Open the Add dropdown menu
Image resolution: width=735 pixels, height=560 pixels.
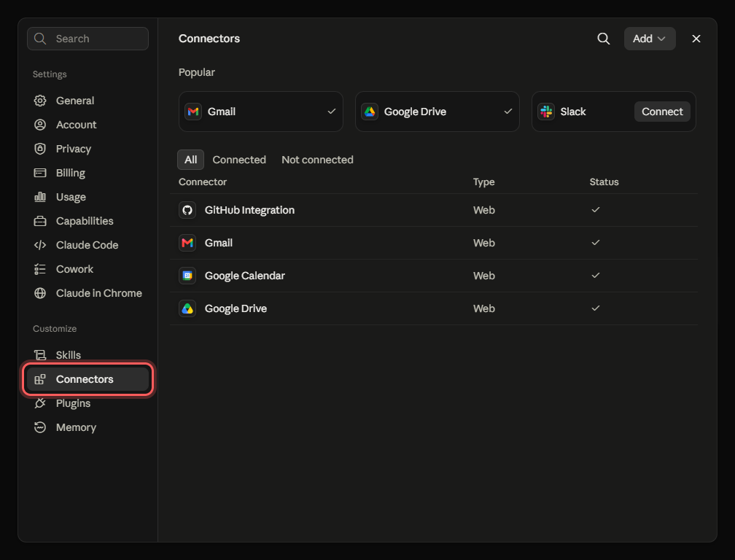(x=650, y=39)
